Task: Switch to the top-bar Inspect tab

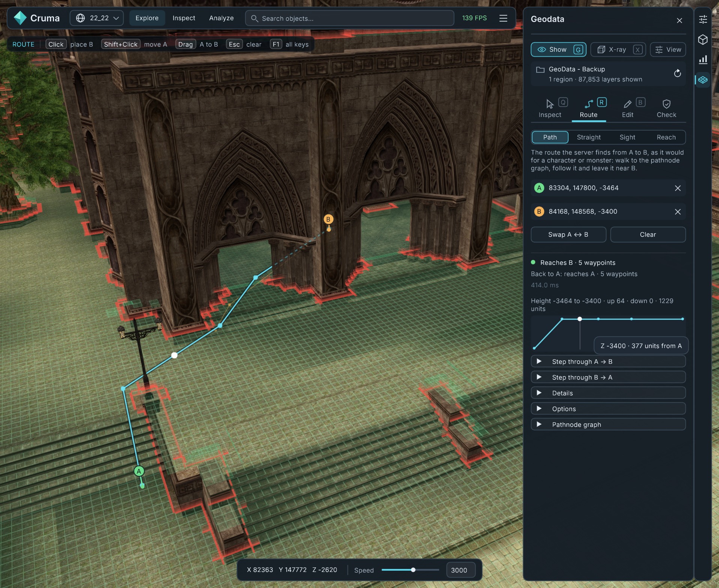Action: click(184, 18)
